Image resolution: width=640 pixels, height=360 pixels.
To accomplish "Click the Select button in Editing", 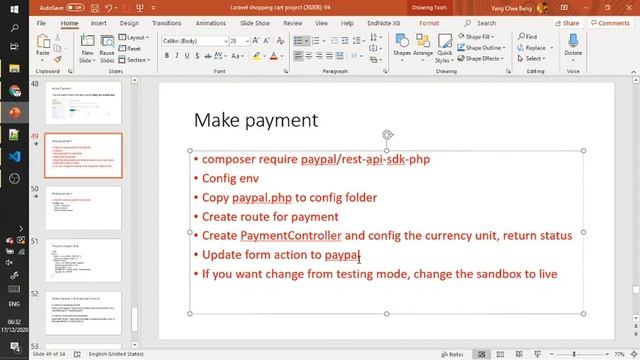I will click(531, 58).
